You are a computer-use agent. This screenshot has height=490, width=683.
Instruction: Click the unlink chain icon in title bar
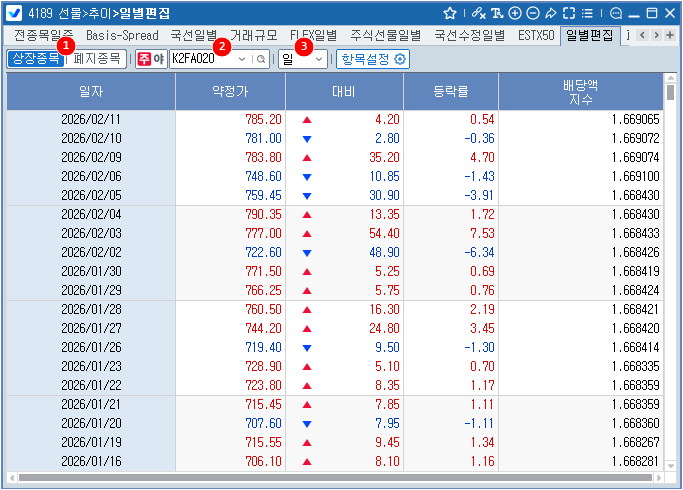(x=478, y=14)
